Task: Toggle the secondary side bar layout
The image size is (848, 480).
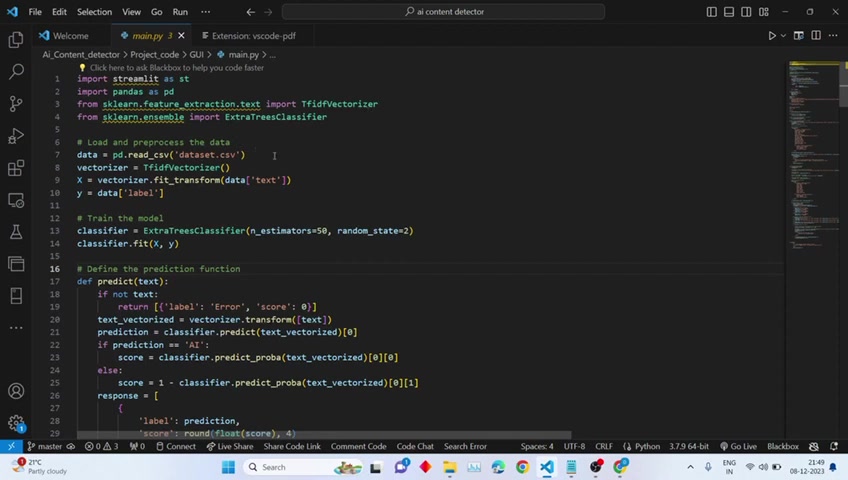Action: [x=746, y=12]
